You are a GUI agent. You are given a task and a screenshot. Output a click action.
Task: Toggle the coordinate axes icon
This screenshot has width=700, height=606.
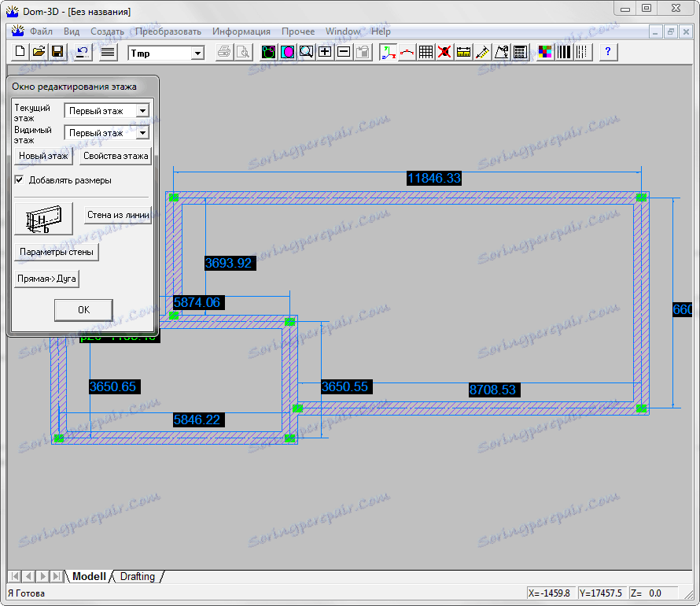(388, 52)
